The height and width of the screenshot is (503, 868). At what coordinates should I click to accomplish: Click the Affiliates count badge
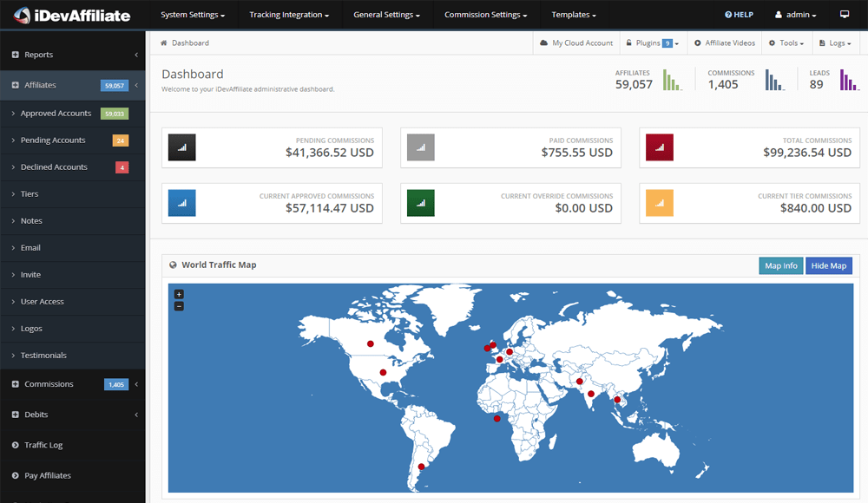click(114, 84)
